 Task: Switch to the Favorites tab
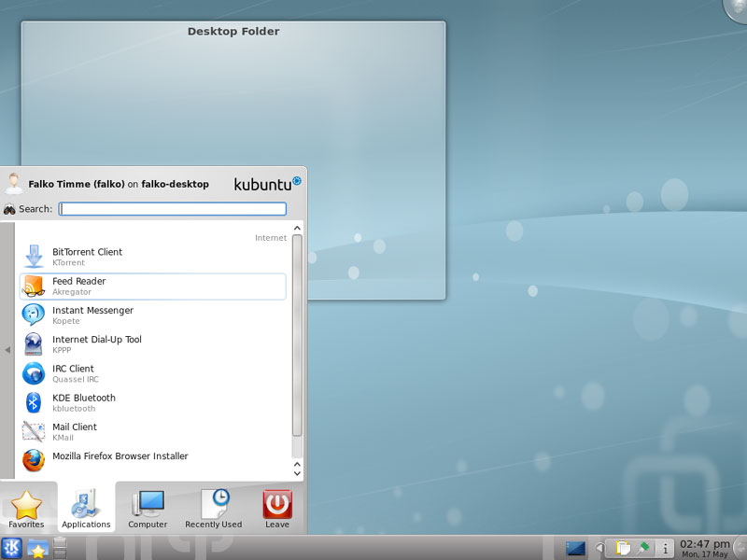click(27, 509)
